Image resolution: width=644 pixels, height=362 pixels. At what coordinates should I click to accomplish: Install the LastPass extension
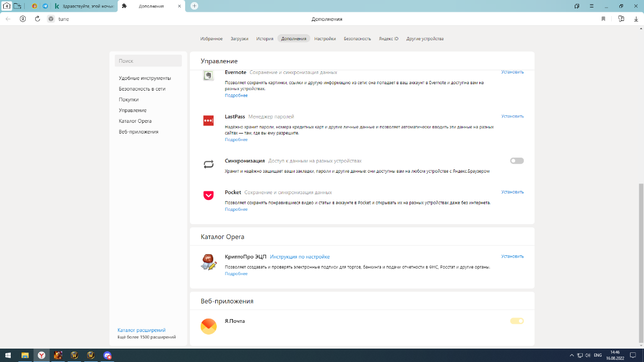tap(513, 116)
